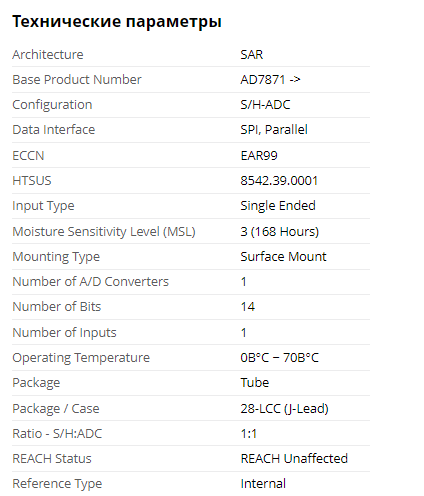The image size is (424, 496).
Task: Click the Single Ended input type value
Action: 278,206
